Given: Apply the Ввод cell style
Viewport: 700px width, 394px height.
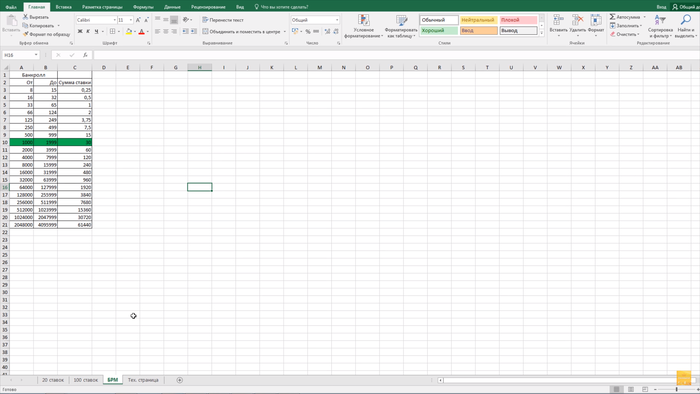Looking at the screenshot, I should pyautogui.click(x=478, y=30).
